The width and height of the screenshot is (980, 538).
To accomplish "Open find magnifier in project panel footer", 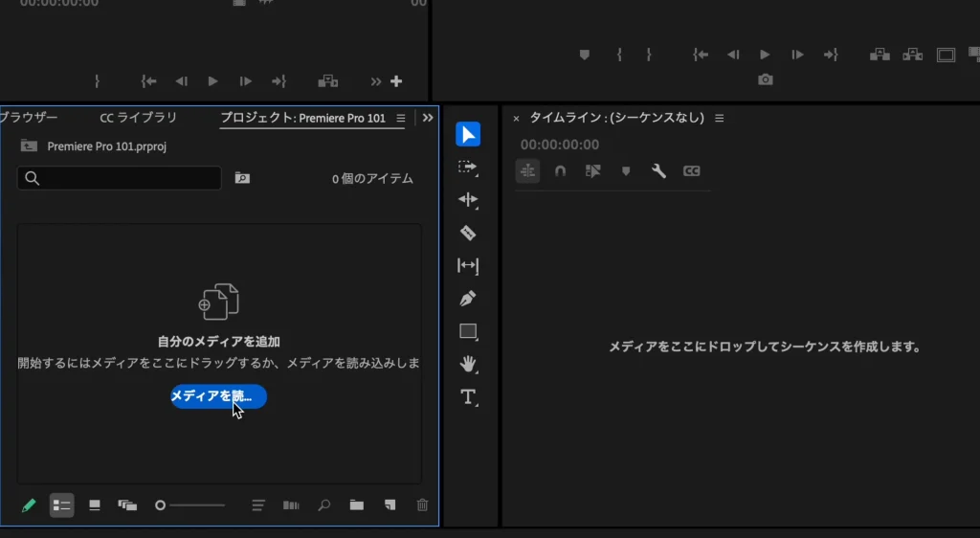I will (323, 504).
